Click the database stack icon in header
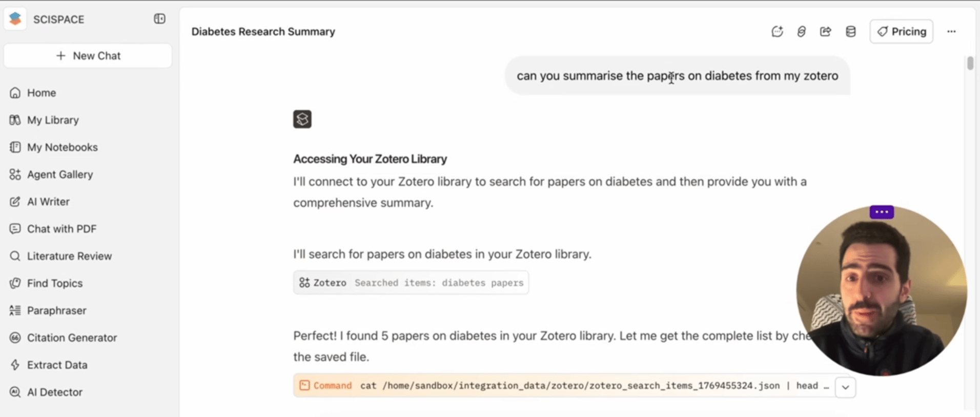Screen dimensions: 980x417 click(850, 32)
